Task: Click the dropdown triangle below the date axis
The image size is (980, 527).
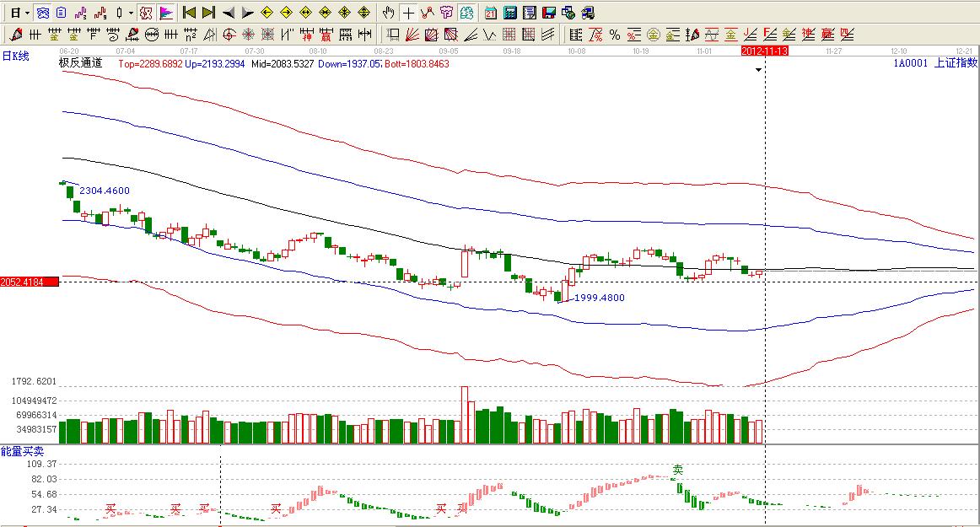Action: (759, 70)
